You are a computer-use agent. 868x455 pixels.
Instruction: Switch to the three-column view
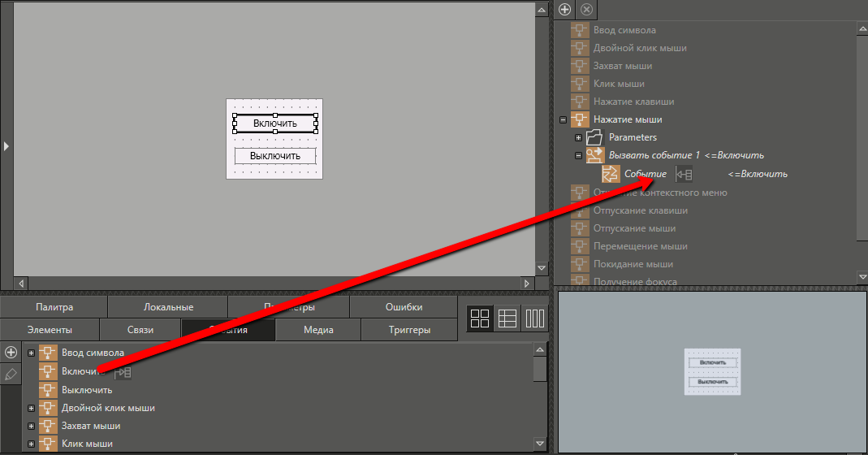(534, 318)
